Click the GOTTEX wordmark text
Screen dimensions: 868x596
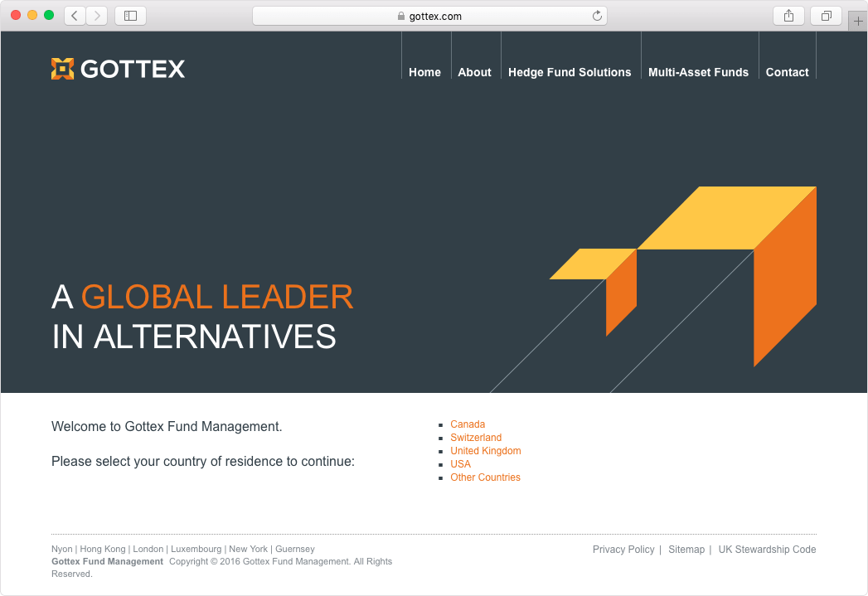pos(133,69)
